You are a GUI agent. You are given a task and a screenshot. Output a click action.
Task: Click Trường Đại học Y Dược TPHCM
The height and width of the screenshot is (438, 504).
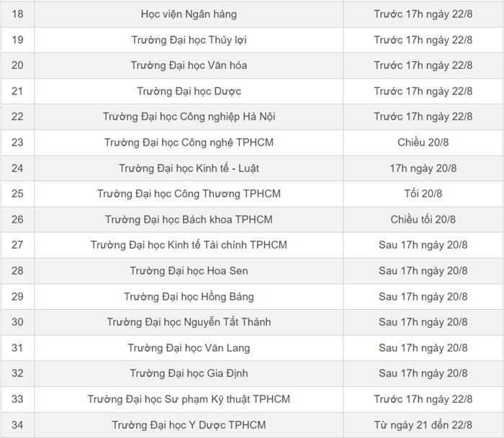click(x=189, y=425)
